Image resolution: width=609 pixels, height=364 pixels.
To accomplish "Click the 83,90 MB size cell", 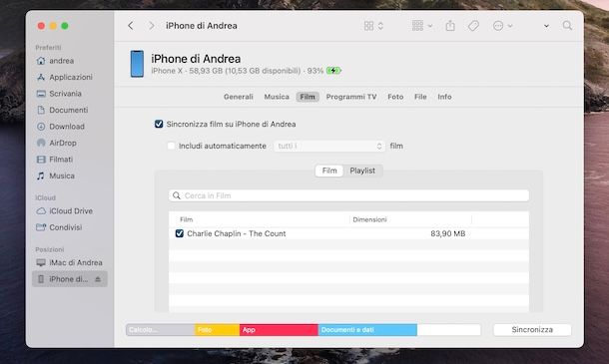I will pos(448,233).
